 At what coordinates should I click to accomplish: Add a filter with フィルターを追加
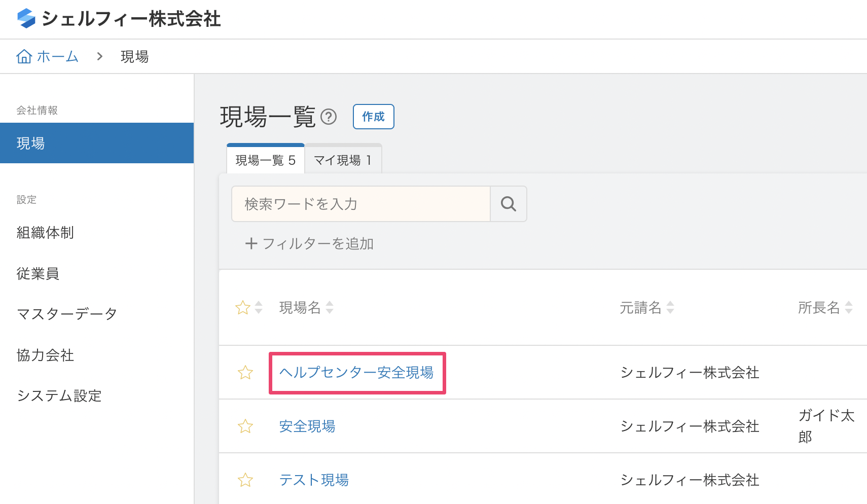click(309, 244)
